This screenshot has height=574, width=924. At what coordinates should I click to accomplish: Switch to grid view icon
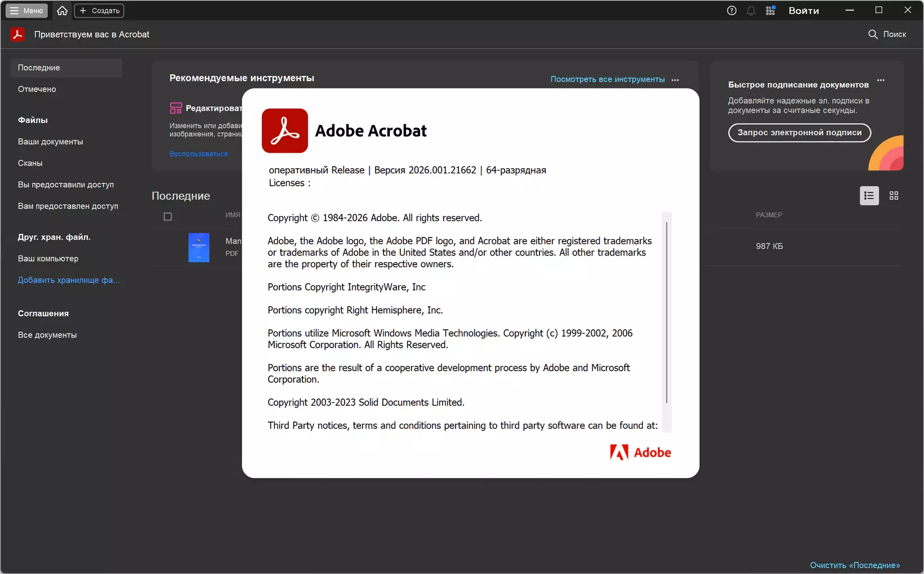click(894, 196)
